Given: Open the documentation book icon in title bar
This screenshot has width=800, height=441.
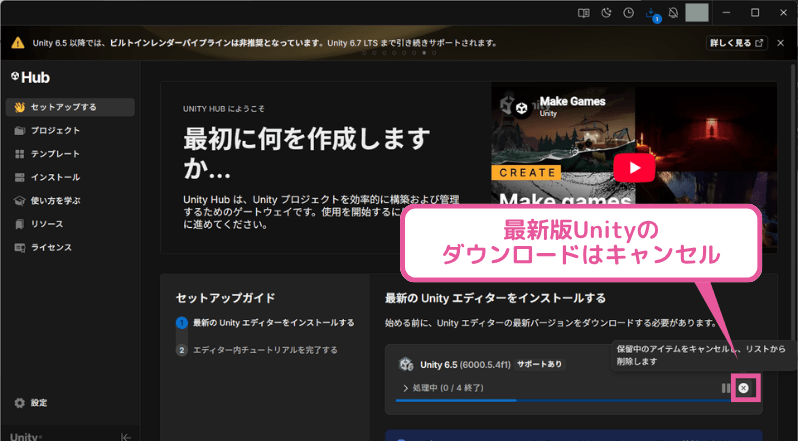Looking at the screenshot, I should click(584, 13).
